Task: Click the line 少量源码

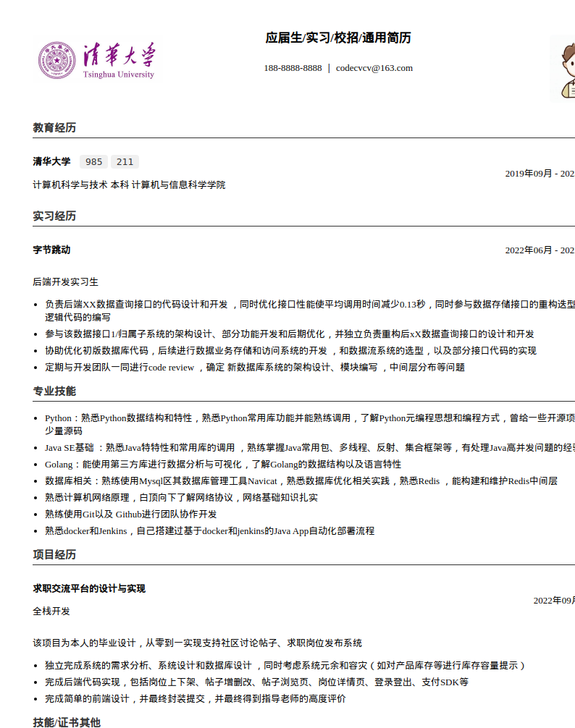Action: point(64,431)
